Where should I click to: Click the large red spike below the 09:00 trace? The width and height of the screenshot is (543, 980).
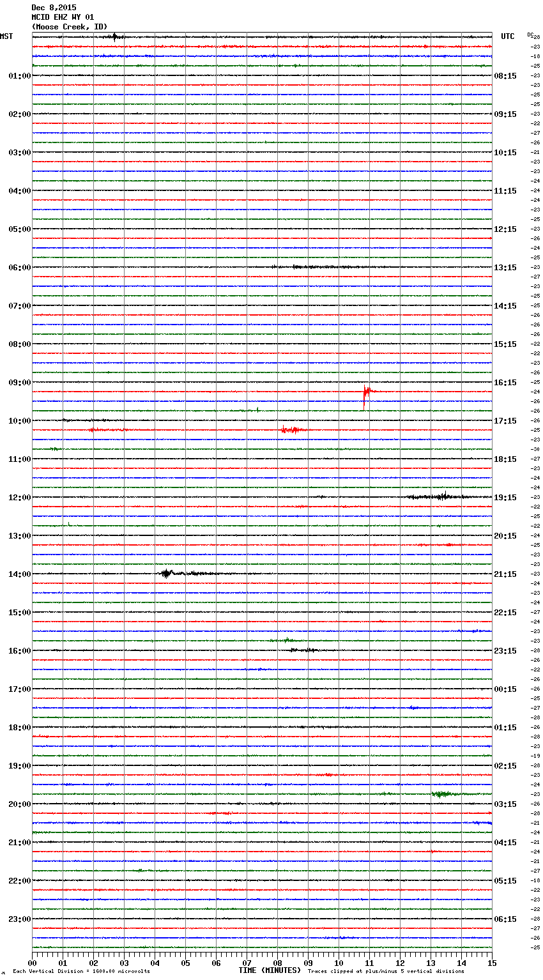(365, 395)
